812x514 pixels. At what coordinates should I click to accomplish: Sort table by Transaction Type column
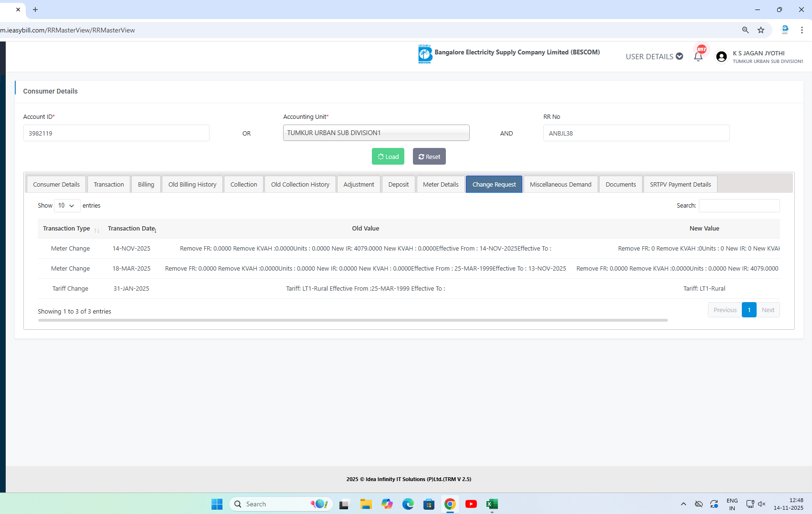[x=71, y=229]
